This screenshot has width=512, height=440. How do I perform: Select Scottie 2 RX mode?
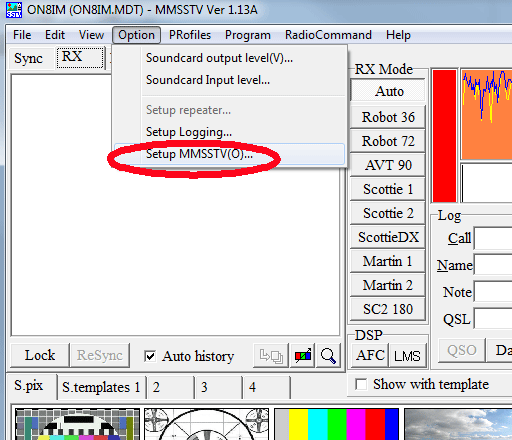click(x=388, y=213)
